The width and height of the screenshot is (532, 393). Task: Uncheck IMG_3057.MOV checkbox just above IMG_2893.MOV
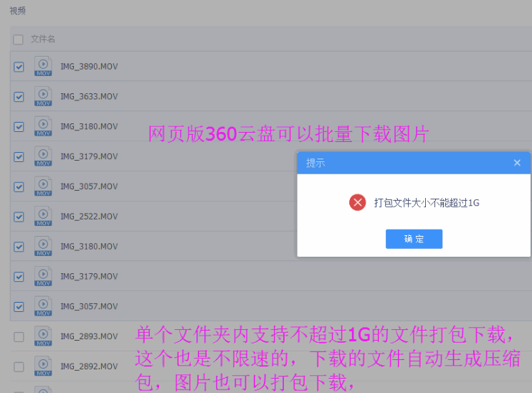(19, 307)
